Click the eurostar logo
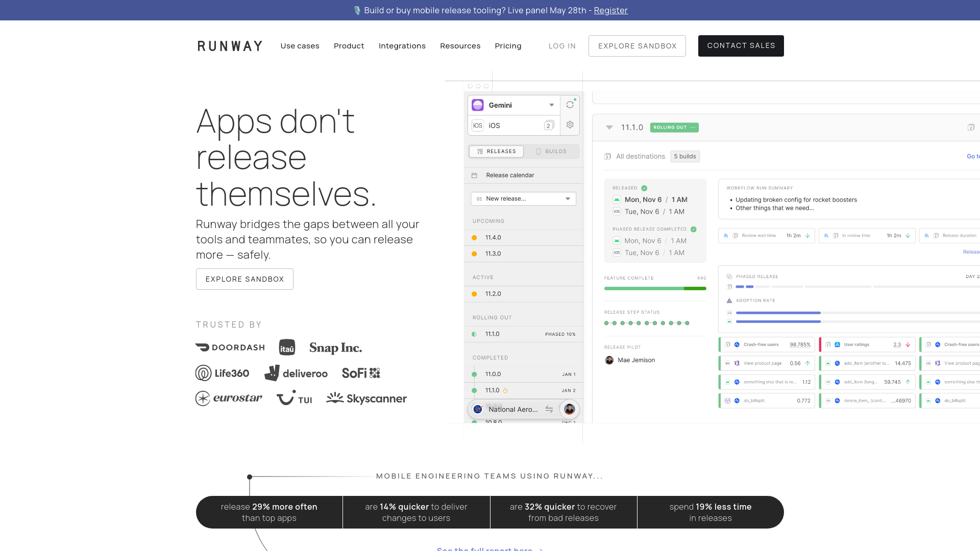Image resolution: width=980 pixels, height=551 pixels. 229,398
